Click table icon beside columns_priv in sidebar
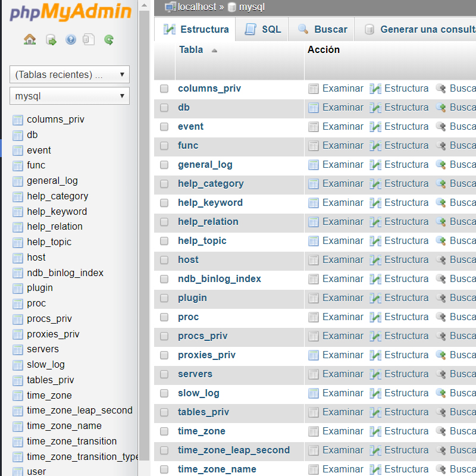This screenshot has height=476, width=476. coord(18,120)
